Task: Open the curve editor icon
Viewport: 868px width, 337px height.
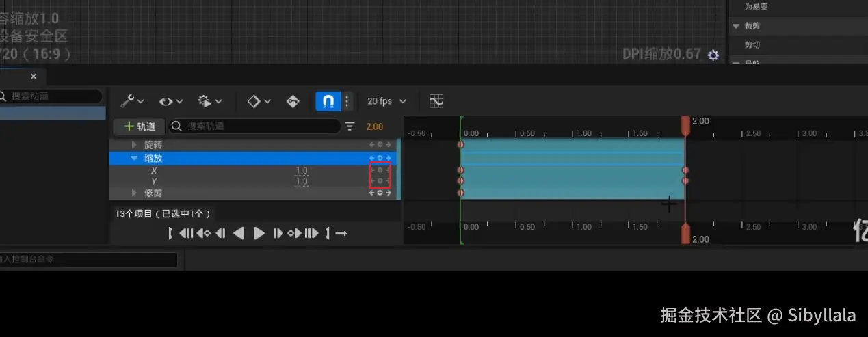Action: click(436, 101)
